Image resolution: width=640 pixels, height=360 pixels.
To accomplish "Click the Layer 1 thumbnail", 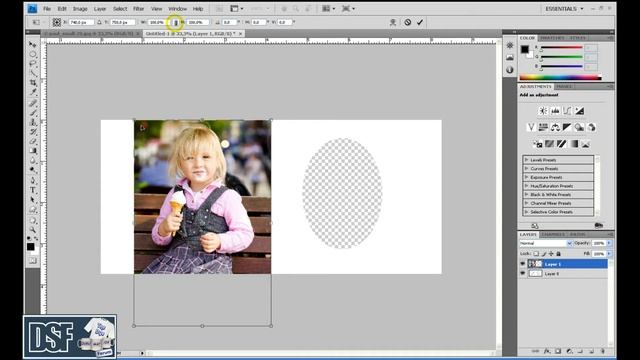I will (x=535, y=264).
